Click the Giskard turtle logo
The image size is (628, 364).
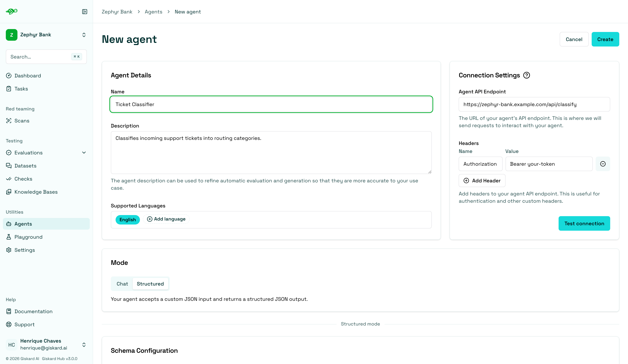pos(12,11)
